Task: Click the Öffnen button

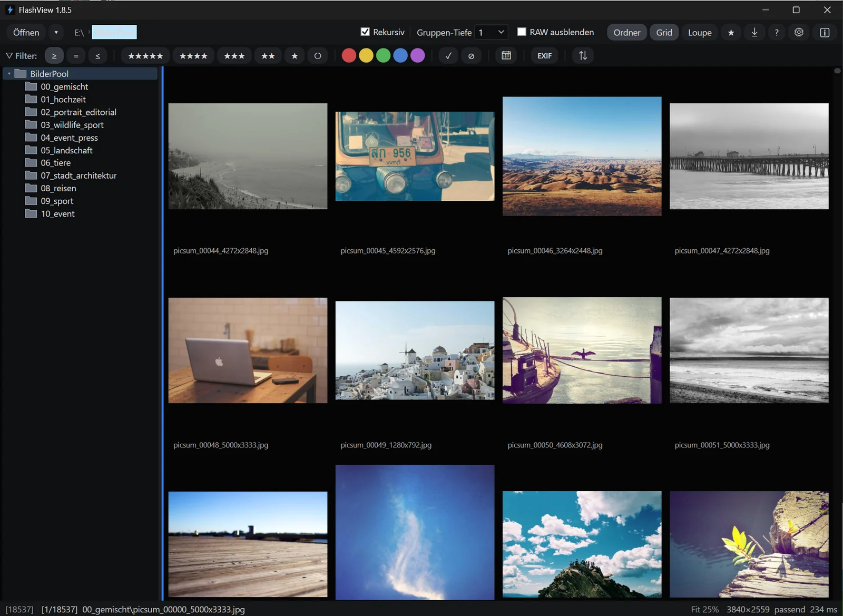Action: [x=26, y=32]
